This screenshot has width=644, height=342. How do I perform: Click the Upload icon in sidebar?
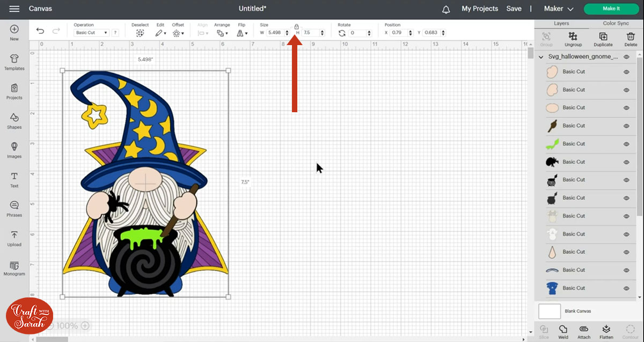14,238
